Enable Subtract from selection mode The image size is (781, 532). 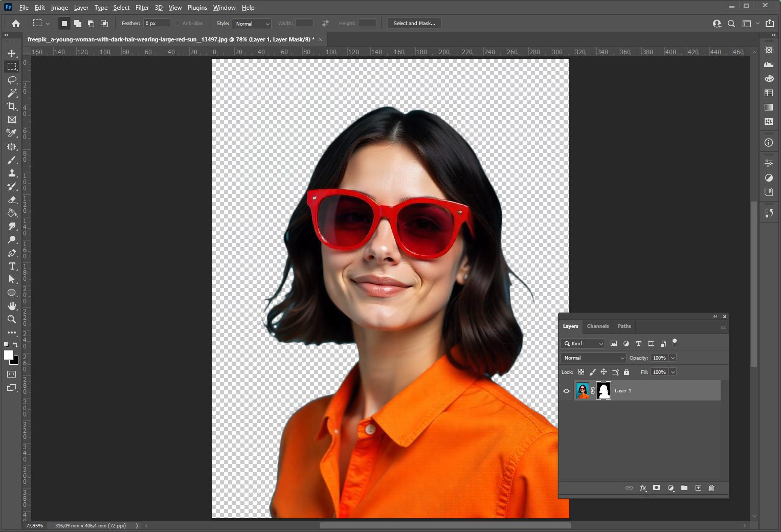pyautogui.click(x=91, y=24)
